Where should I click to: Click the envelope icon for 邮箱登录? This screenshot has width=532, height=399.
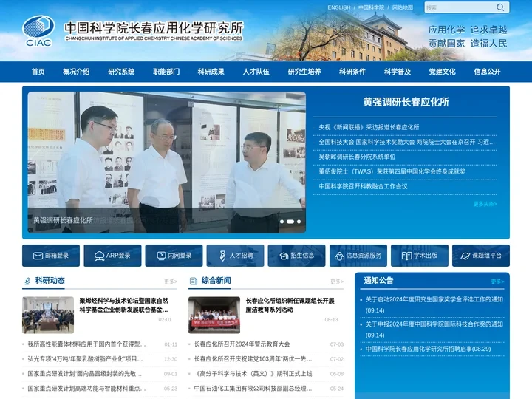point(38,256)
